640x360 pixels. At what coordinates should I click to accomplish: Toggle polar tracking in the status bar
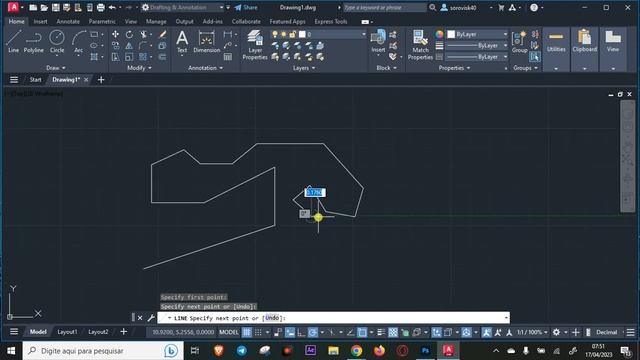click(x=313, y=332)
